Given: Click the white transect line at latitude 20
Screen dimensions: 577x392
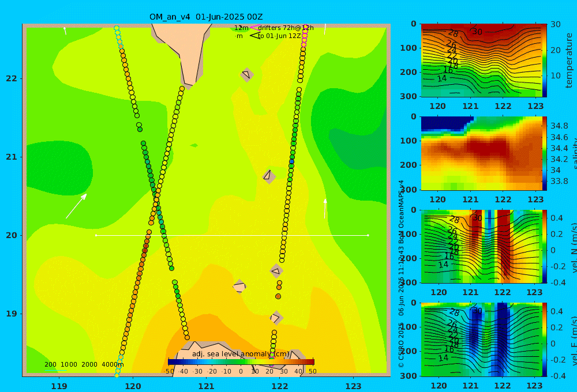Looking at the screenshot, I should click(232, 235).
